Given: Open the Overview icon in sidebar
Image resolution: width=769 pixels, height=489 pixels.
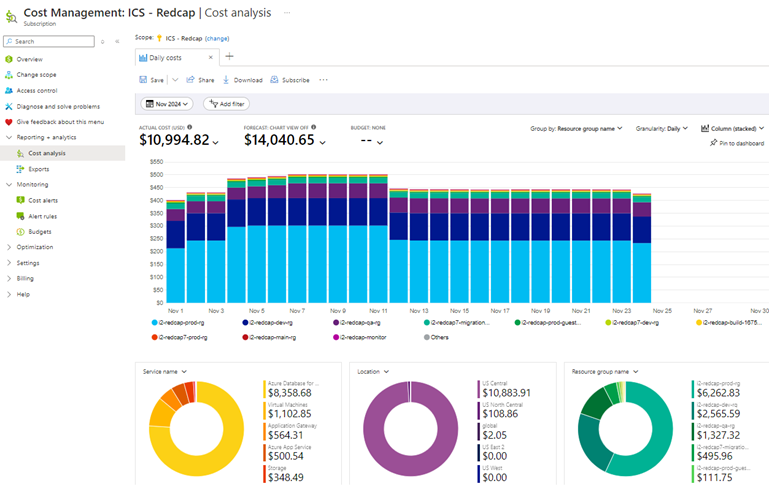Looking at the screenshot, I should pyautogui.click(x=9, y=59).
